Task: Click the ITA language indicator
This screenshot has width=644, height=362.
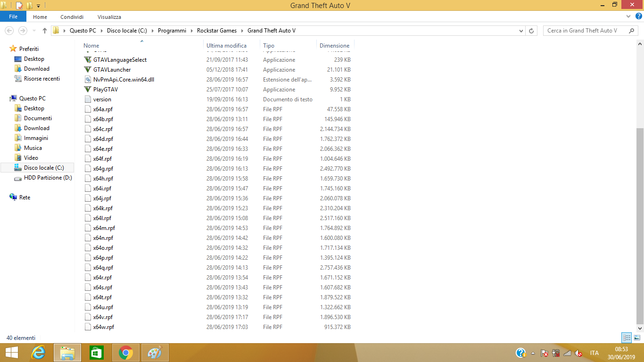Action: pyautogui.click(x=594, y=353)
